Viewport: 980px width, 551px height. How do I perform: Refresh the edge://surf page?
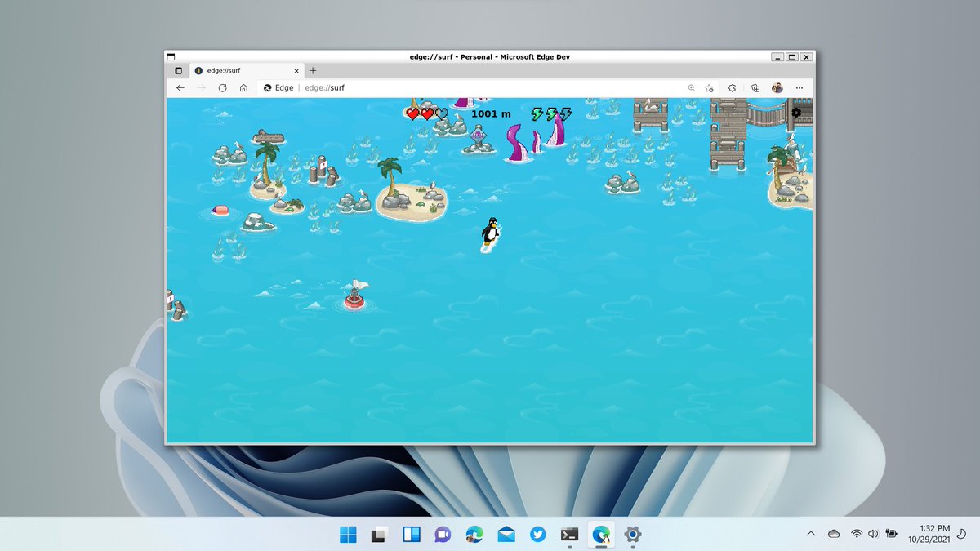point(222,87)
